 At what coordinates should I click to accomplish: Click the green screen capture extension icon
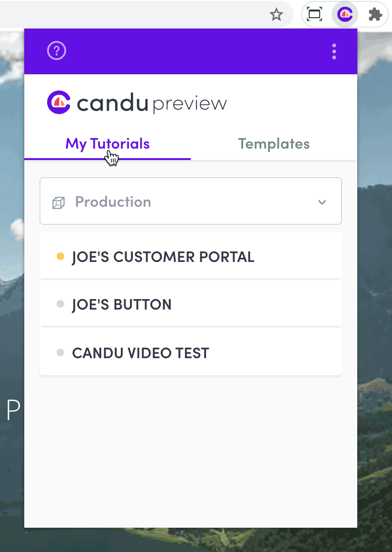(314, 14)
